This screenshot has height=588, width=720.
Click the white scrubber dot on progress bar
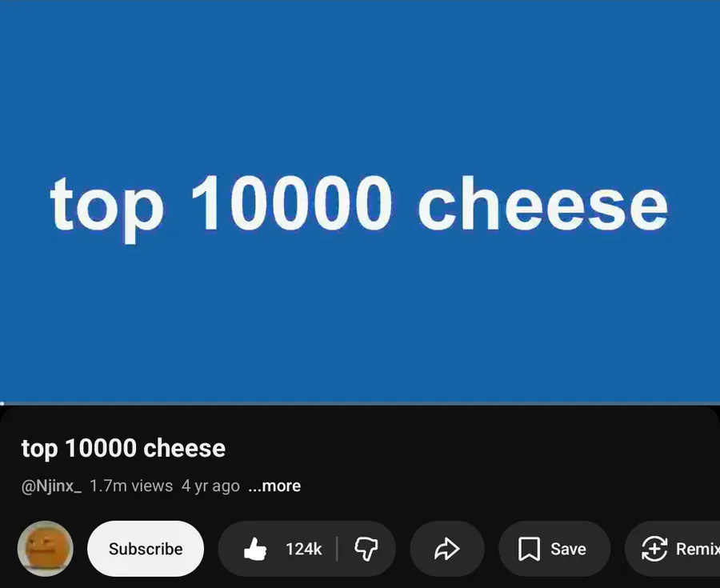click(x=2, y=404)
